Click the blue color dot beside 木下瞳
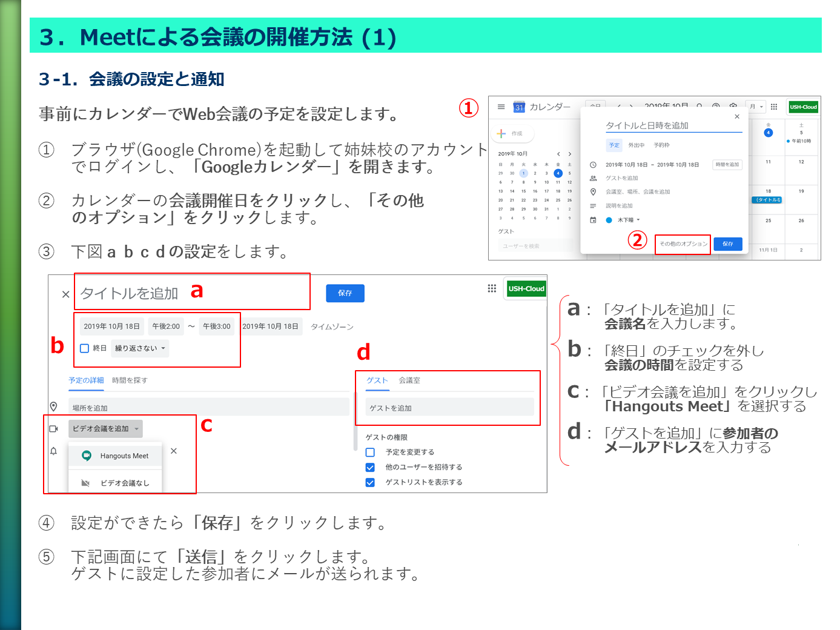The height and width of the screenshot is (630, 840). click(x=609, y=220)
